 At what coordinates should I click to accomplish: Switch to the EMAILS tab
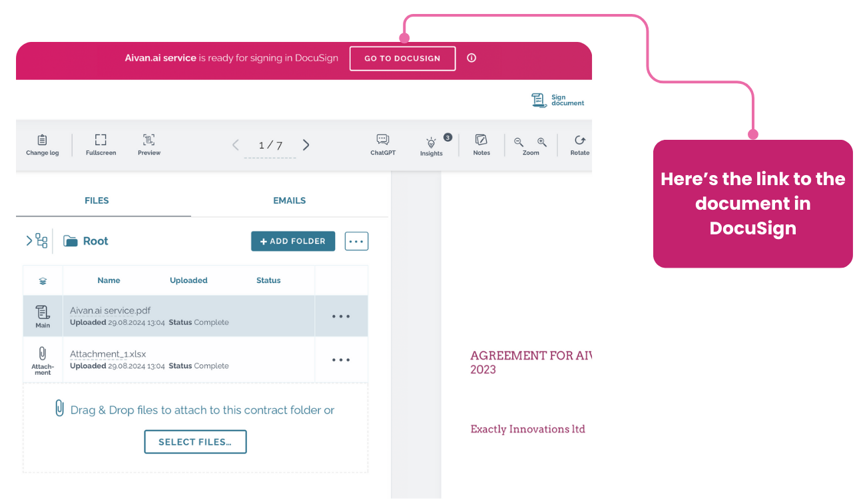click(290, 200)
